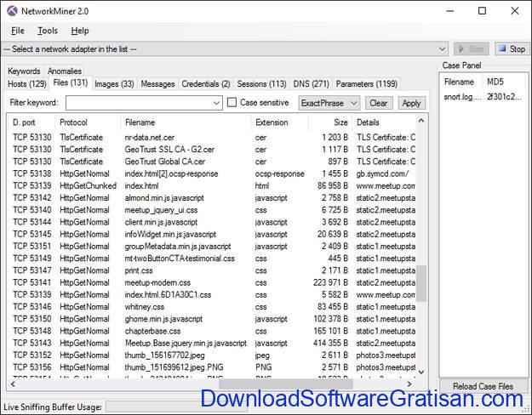Click the Start capture button
This screenshot has height=415, width=532.
click(x=472, y=49)
